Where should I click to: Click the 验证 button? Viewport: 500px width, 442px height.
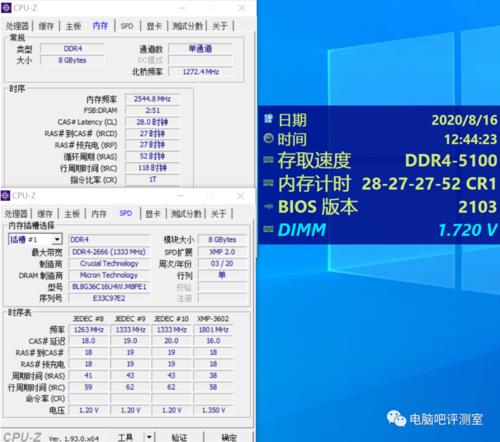pyautogui.click(x=179, y=437)
